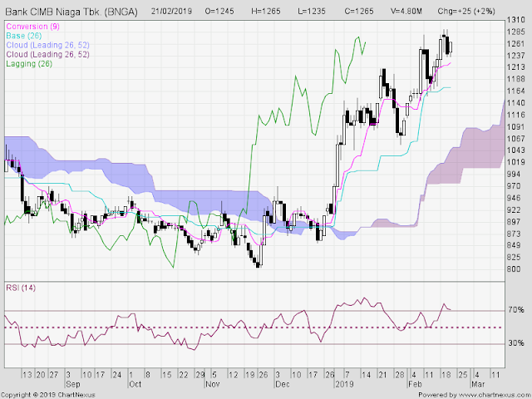Click the Sep month label on time axis
532x399 pixels.
tap(72, 384)
